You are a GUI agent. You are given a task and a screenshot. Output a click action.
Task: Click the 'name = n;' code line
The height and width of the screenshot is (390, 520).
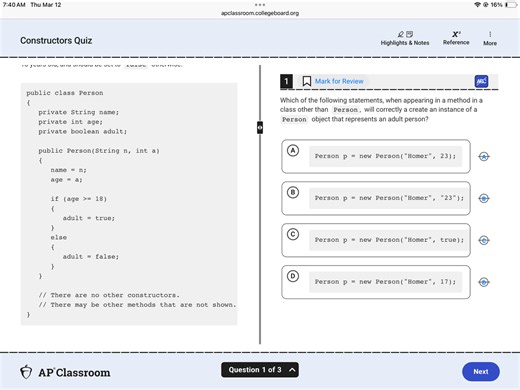[x=69, y=170]
